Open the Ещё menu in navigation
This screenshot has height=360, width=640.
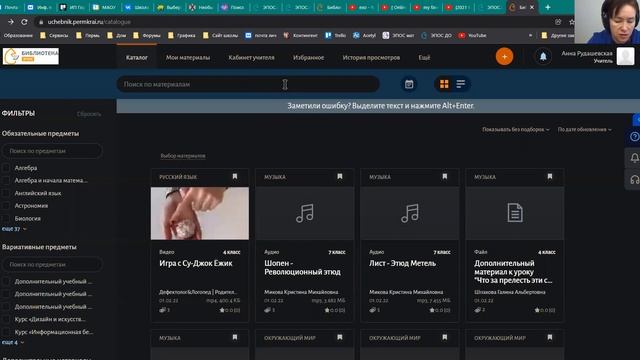(x=424, y=58)
